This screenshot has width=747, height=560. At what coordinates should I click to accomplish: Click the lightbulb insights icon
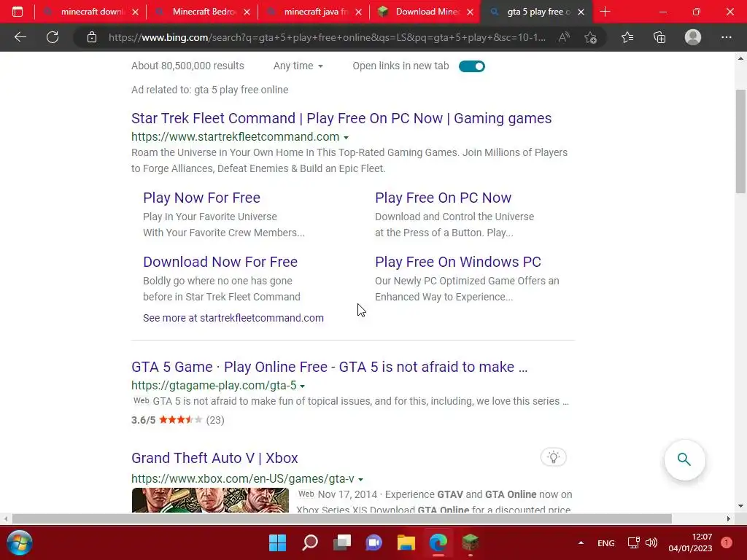554,457
